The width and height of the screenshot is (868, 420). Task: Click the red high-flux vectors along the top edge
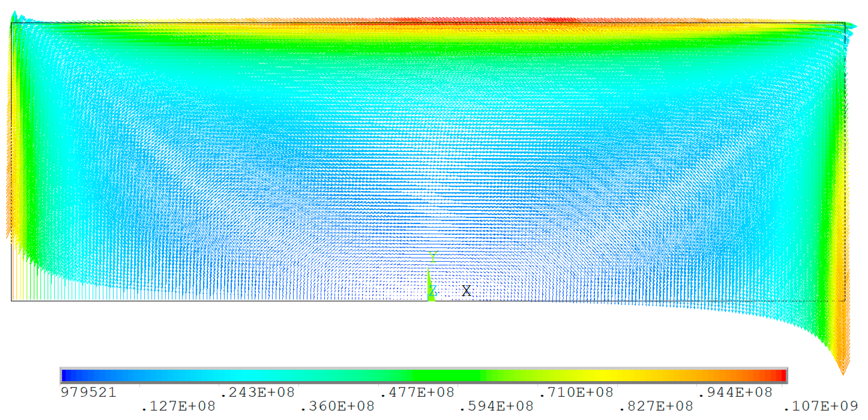491,18
